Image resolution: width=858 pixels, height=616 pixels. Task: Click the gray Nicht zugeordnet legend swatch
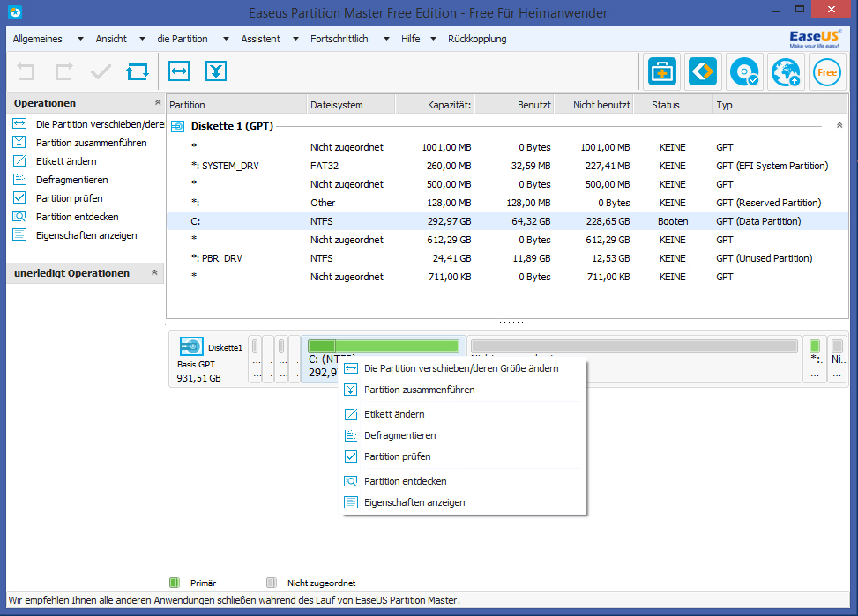tap(271, 583)
